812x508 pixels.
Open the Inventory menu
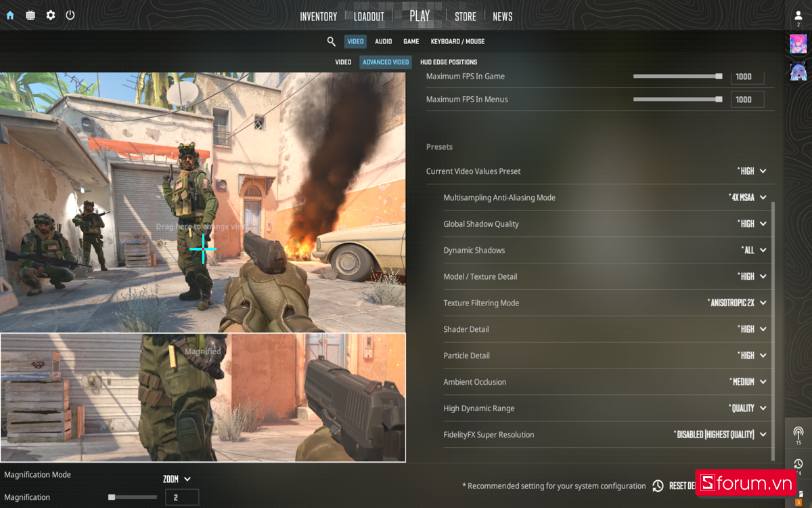318,16
